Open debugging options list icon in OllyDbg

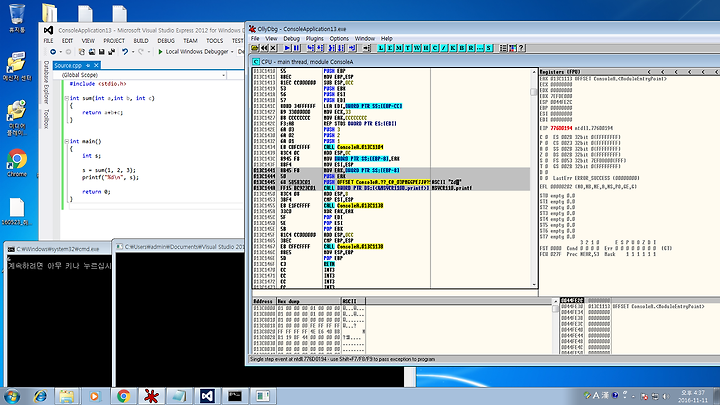click(503, 48)
